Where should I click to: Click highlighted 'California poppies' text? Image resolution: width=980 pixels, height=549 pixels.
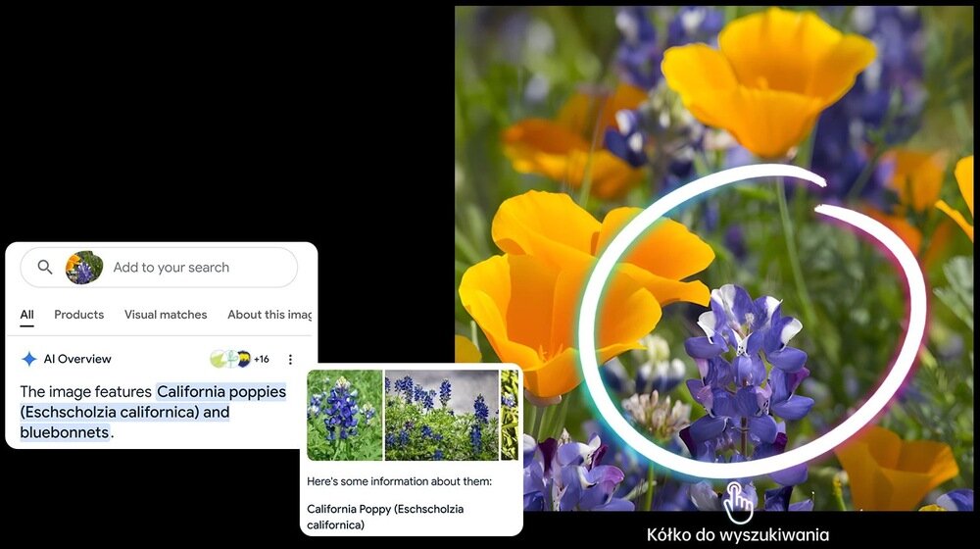pos(221,392)
